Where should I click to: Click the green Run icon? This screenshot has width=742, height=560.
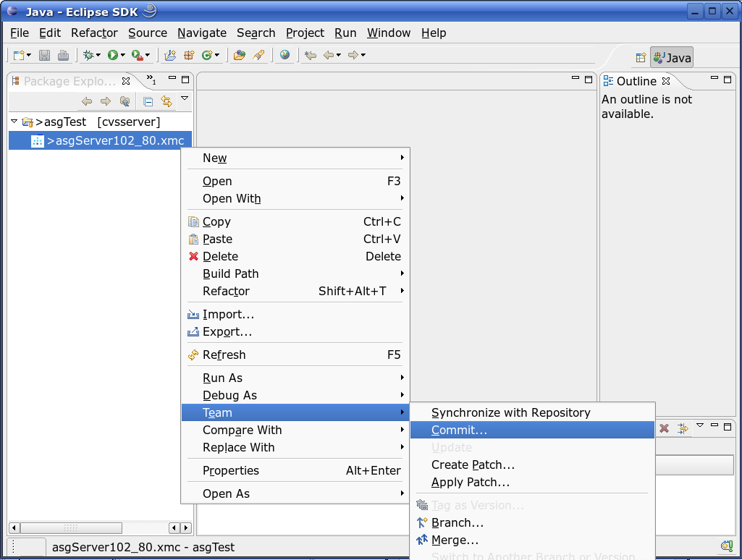click(113, 55)
